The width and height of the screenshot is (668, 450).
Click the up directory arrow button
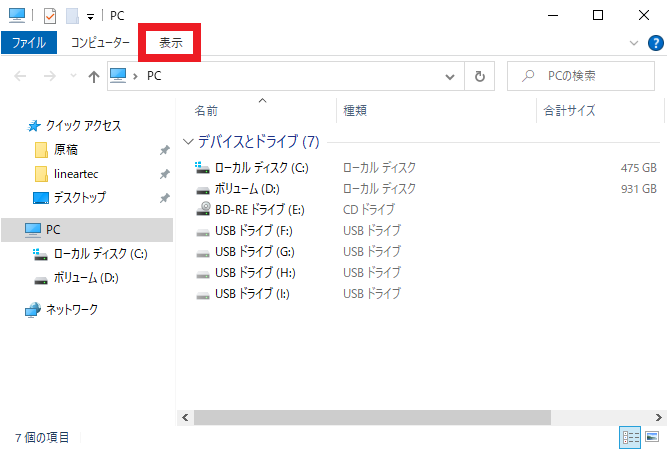(93, 76)
